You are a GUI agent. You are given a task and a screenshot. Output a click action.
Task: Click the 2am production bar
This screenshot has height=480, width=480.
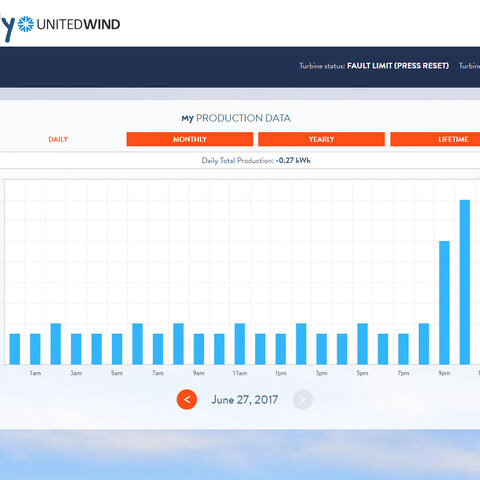tap(56, 344)
